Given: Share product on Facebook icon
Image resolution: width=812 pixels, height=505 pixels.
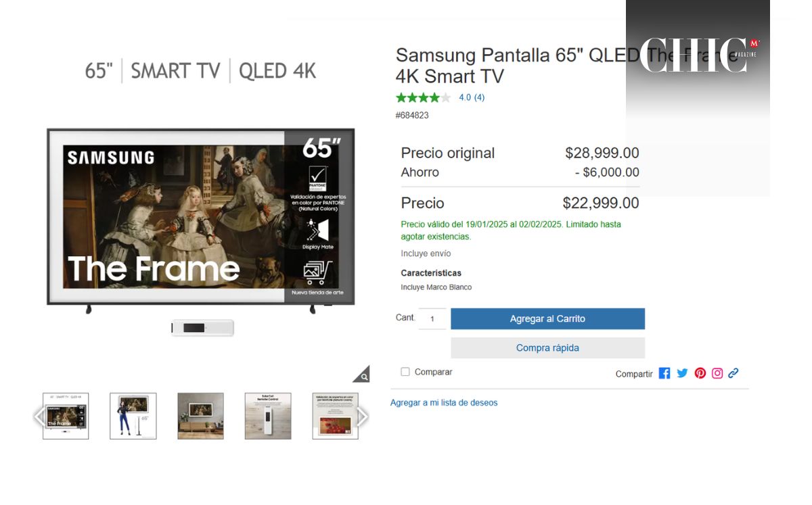Looking at the screenshot, I should coord(664,373).
